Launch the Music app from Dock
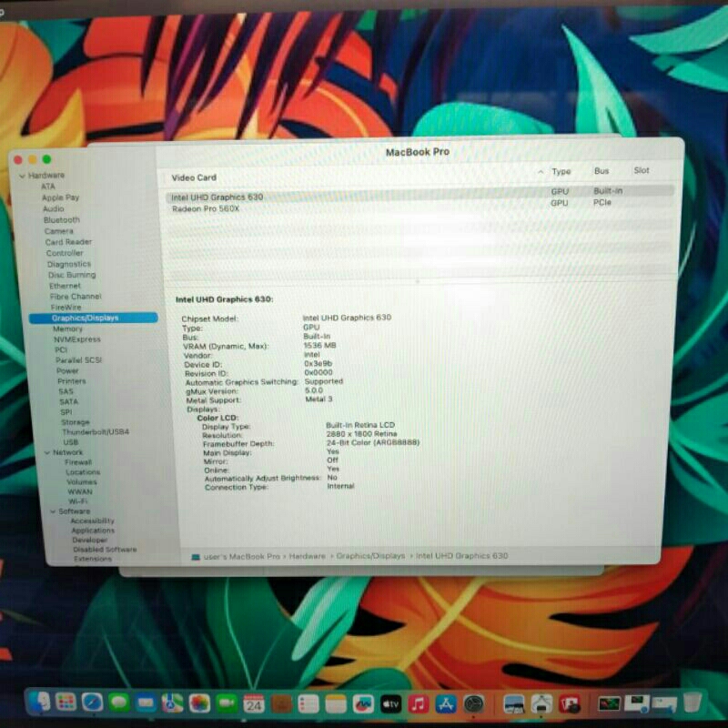 419,703
